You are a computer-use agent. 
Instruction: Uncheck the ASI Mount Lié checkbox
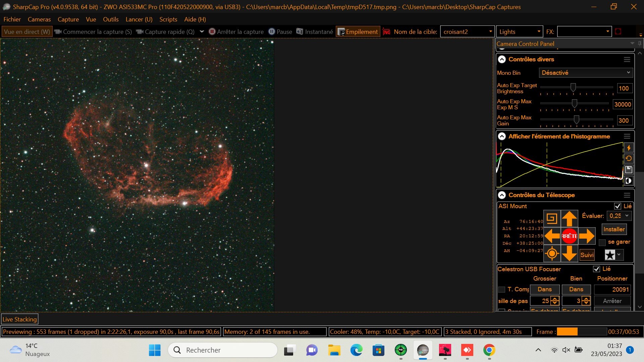pos(618,206)
